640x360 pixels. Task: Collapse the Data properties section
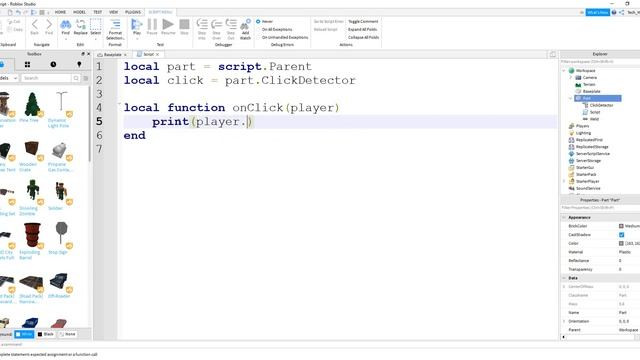pyautogui.click(x=564, y=278)
